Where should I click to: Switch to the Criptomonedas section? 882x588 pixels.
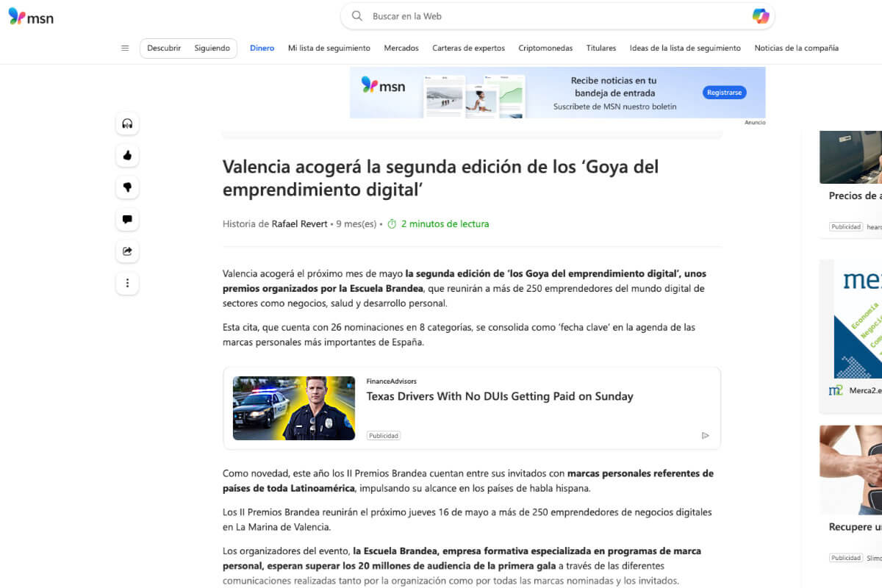[545, 48]
